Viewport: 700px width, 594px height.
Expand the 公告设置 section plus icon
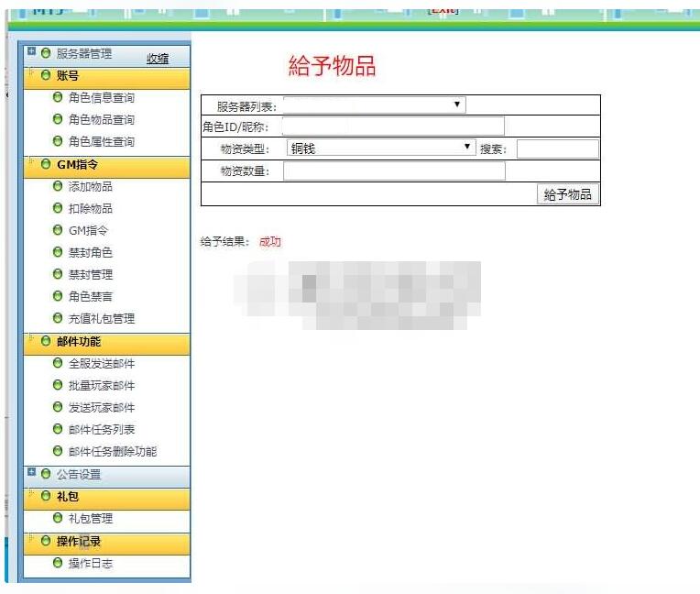(x=32, y=473)
